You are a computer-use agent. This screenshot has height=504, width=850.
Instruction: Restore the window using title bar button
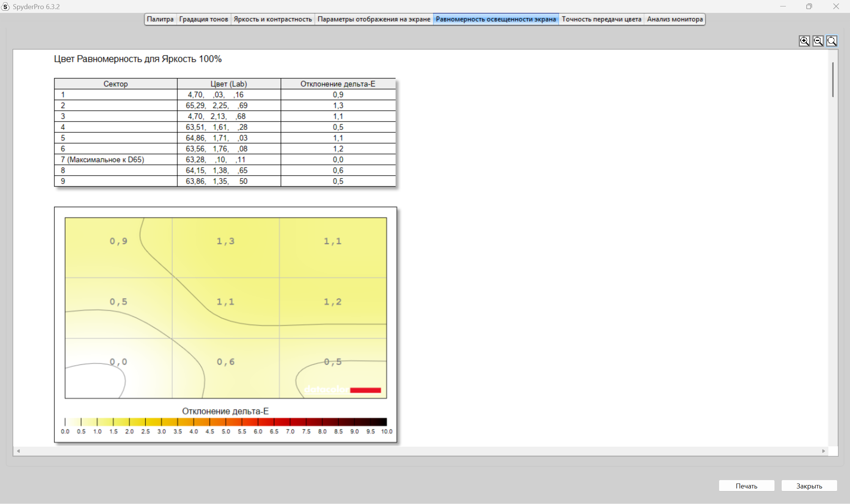click(809, 6)
